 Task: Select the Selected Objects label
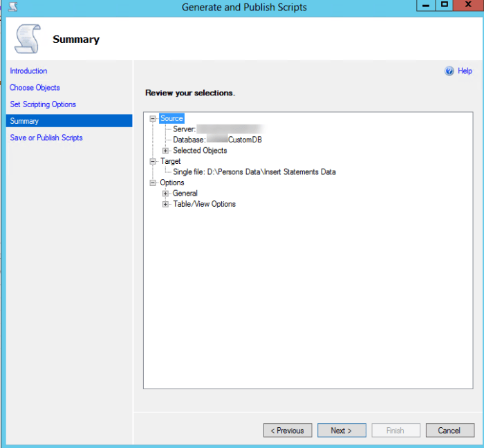[200, 151]
